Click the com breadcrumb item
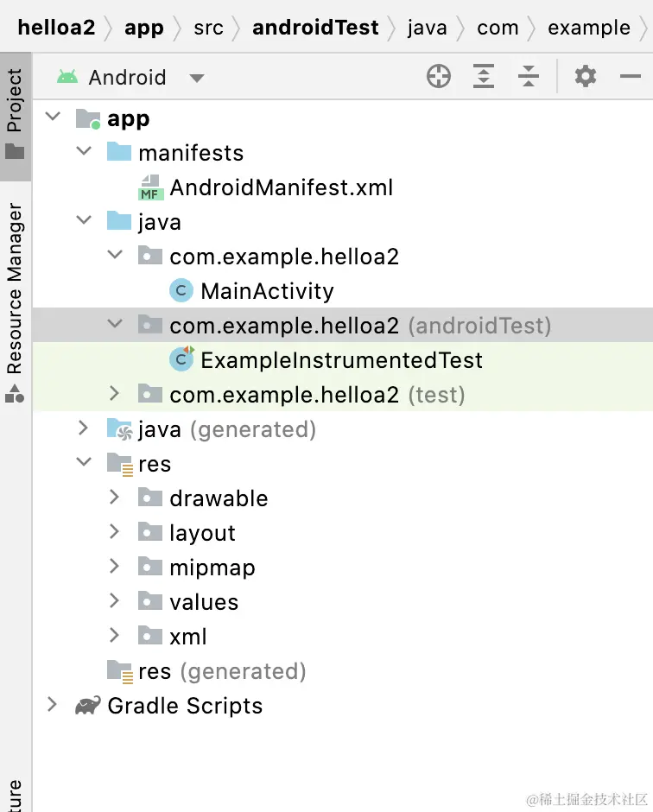Image resolution: width=653 pixels, height=812 pixels. 498,28
